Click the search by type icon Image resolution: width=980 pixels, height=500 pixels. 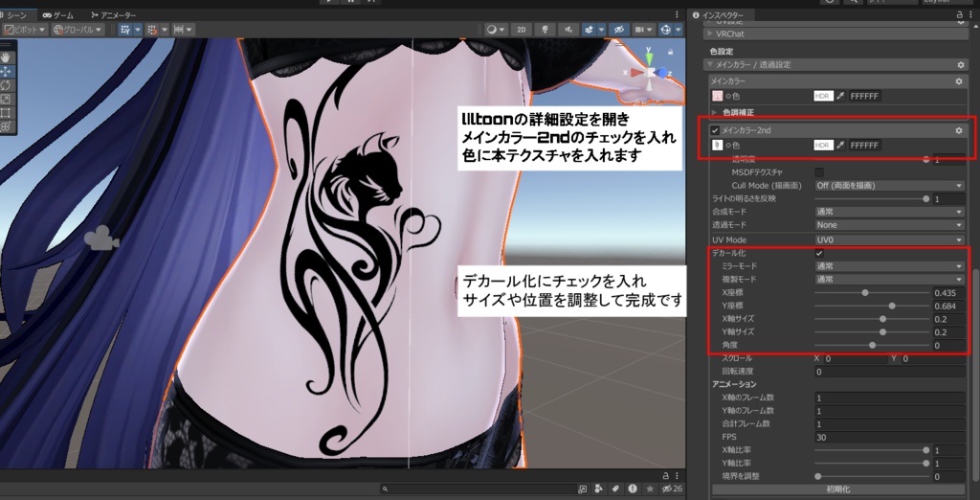(599, 489)
